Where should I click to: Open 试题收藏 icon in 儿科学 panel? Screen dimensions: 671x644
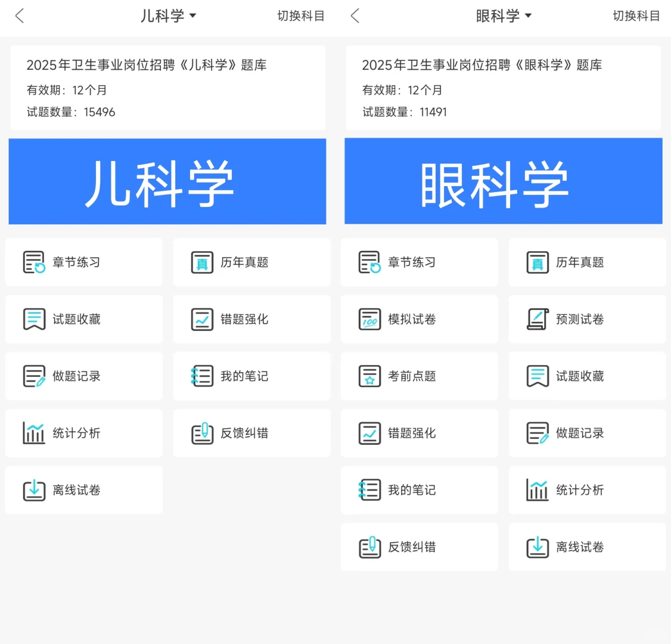(x=34, y=319)
